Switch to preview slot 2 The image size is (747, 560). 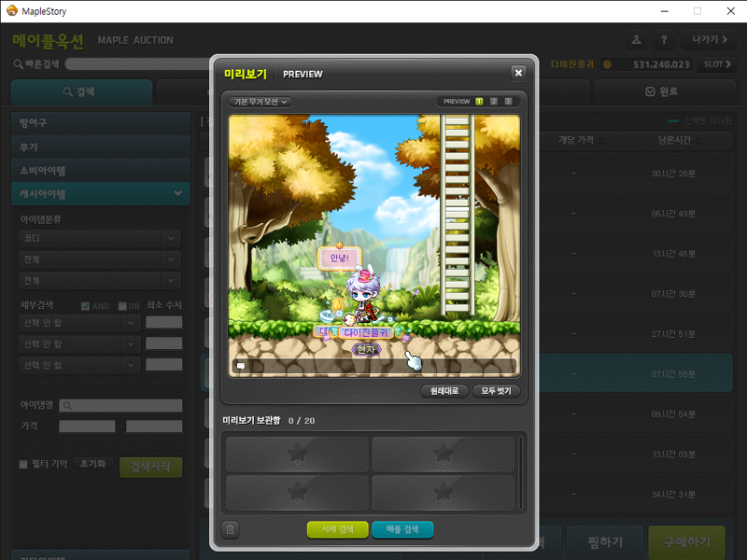pos(494,102)
